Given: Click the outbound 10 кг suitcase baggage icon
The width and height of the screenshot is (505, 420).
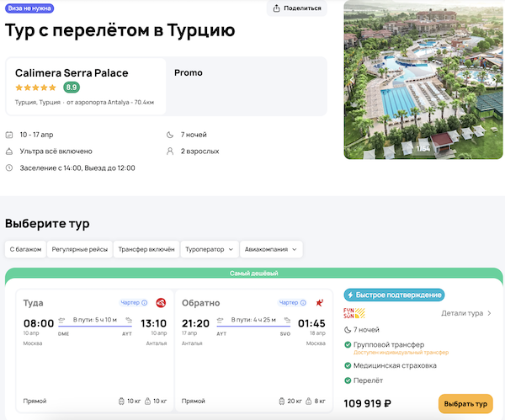Looking at the screenshot, I should (123, 400).
